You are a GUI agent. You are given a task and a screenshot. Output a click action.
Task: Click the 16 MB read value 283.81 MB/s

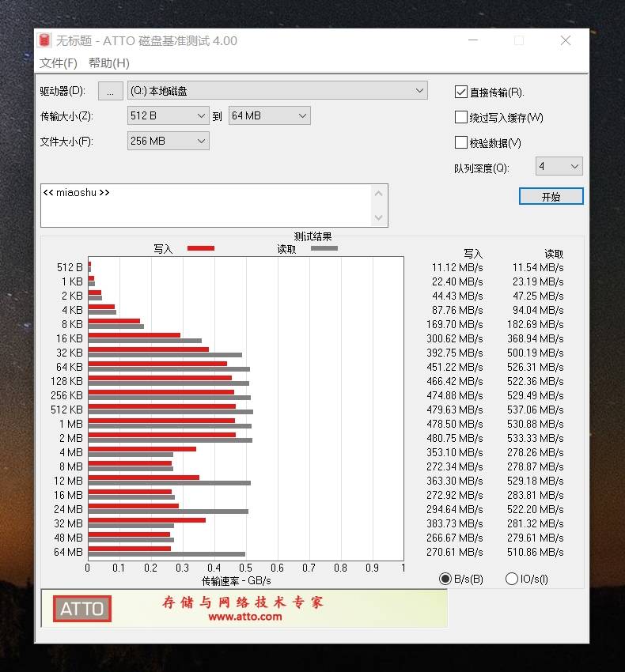536,495
